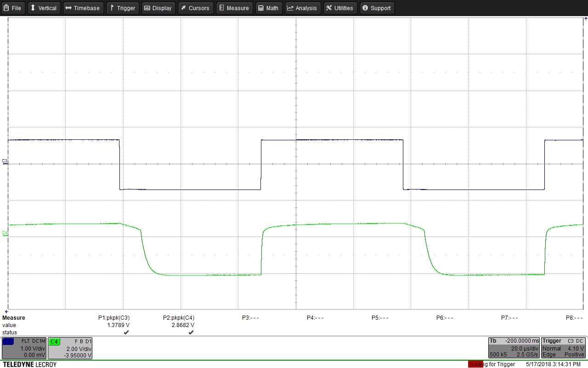The image size is (588, 368).
Task: Click the green C4 channel badge
Action: [54, 341]
